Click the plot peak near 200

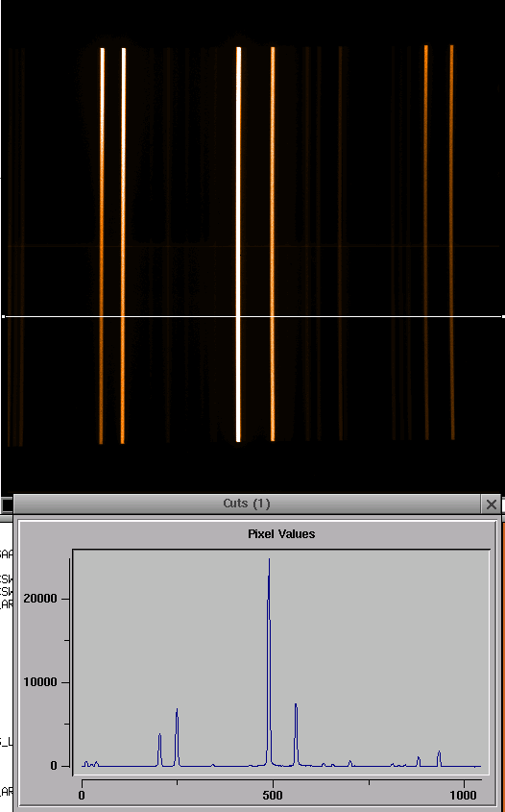[x=160, y=735]
